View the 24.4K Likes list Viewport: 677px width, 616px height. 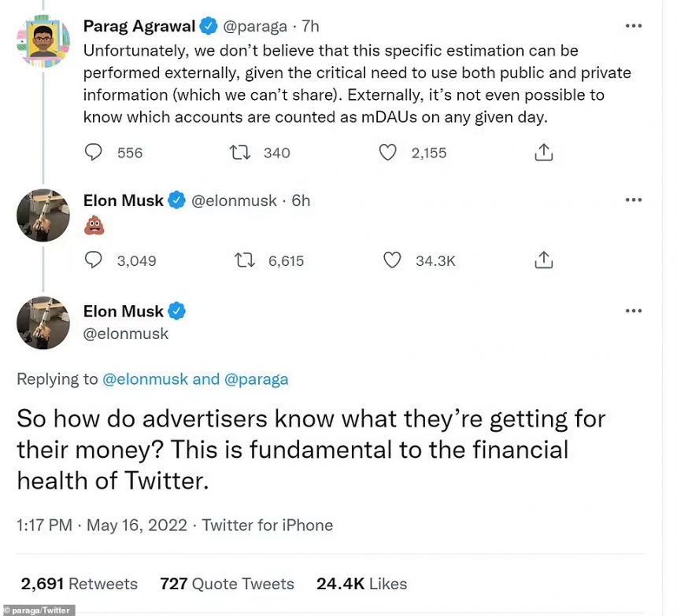361,584
